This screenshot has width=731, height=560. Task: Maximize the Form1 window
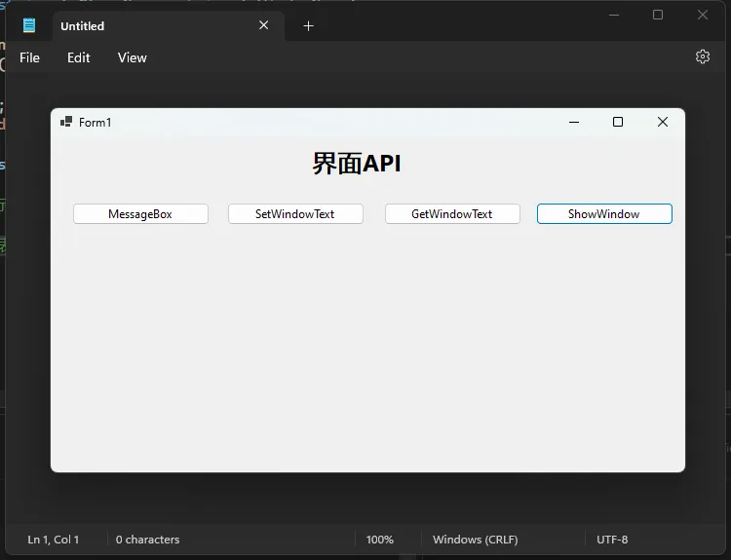618,122
